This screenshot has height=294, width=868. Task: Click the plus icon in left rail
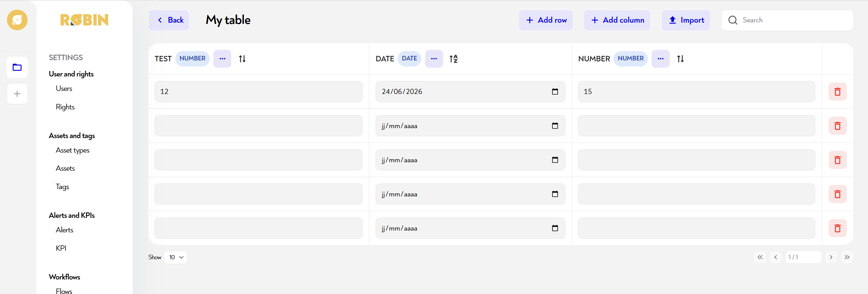tap(17, 93)
